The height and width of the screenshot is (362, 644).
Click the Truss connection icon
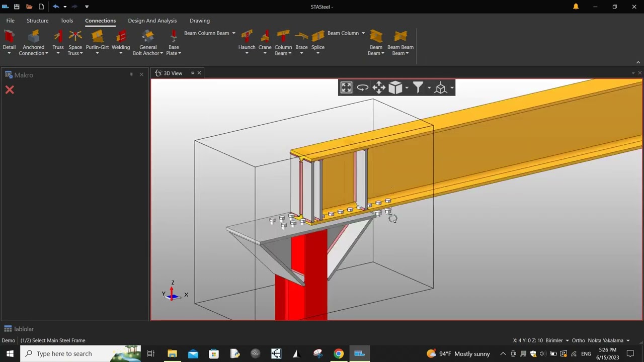click(58, 36)
